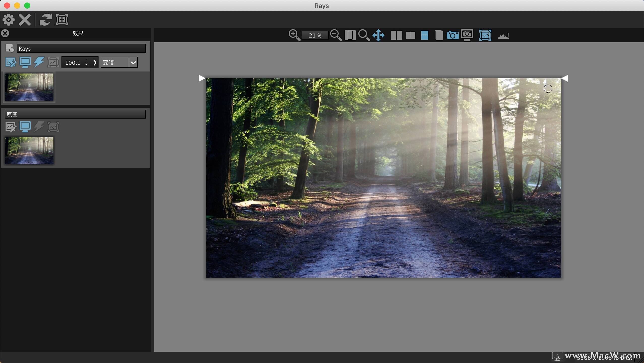Image resolution: width=644 pixels, height=363 pixels.
Task: Click the refresh arrows icon in top toolbar
Action: pyautogui.click(x=46, y=20)
